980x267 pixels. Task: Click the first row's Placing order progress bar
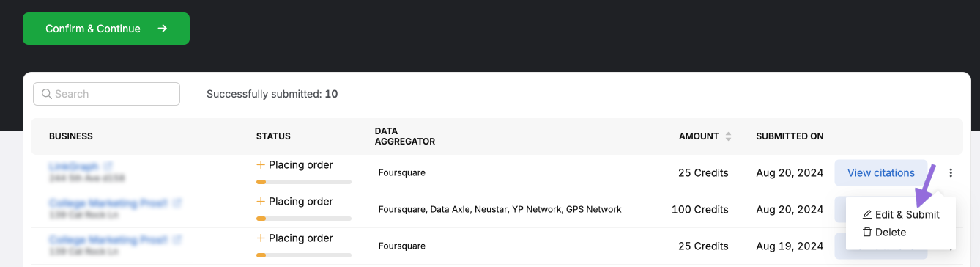[304, 181]
